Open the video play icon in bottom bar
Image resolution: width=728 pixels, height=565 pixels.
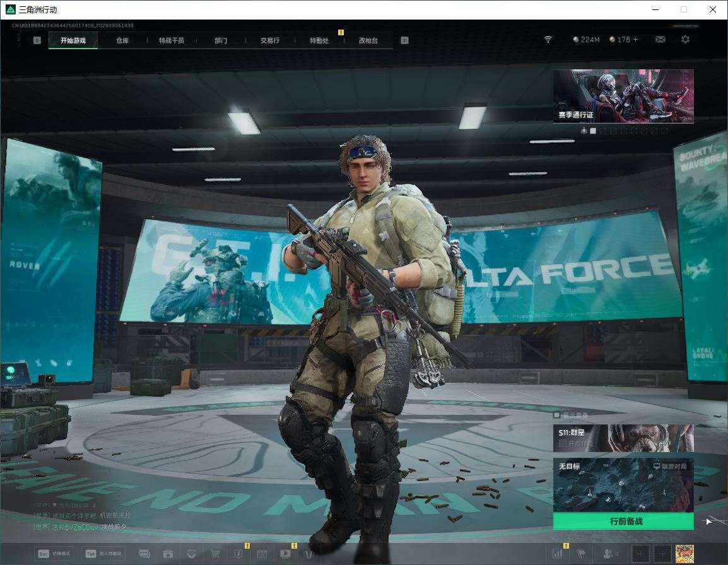click(x=286, y=554)
